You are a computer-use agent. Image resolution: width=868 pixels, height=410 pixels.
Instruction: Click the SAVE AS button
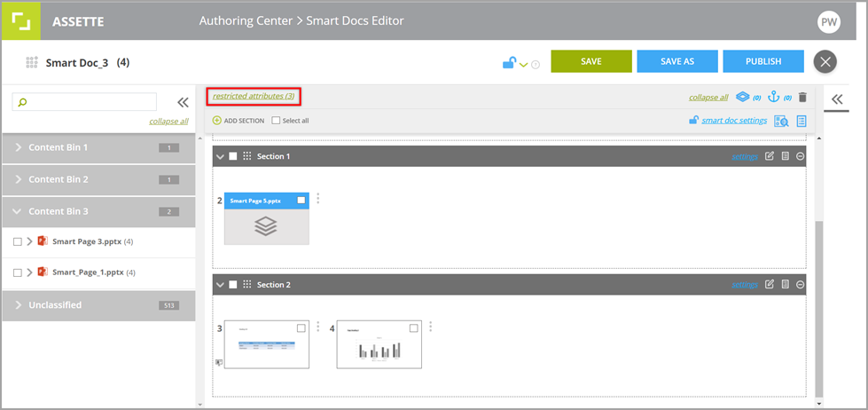click(x=677, y=61)
